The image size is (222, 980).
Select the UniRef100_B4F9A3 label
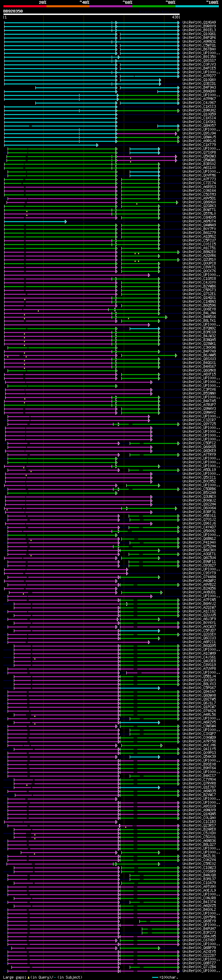click(x=199, y=88)
